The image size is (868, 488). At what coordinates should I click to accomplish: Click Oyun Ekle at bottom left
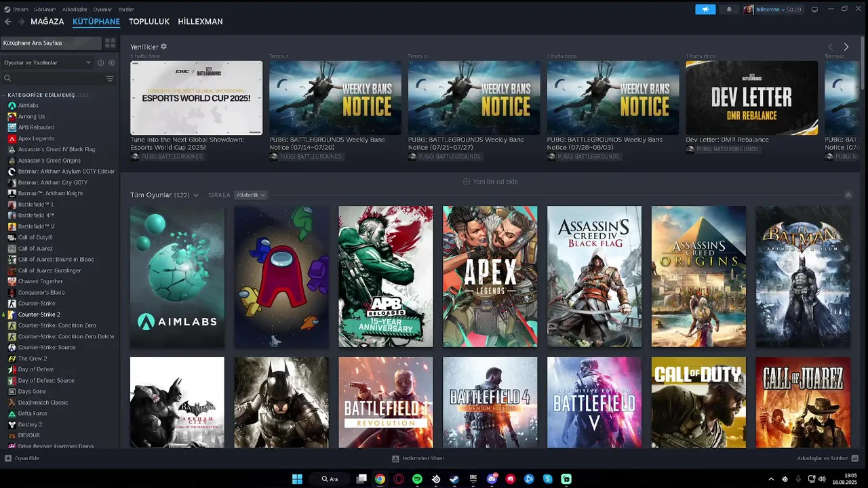[22, 458]
